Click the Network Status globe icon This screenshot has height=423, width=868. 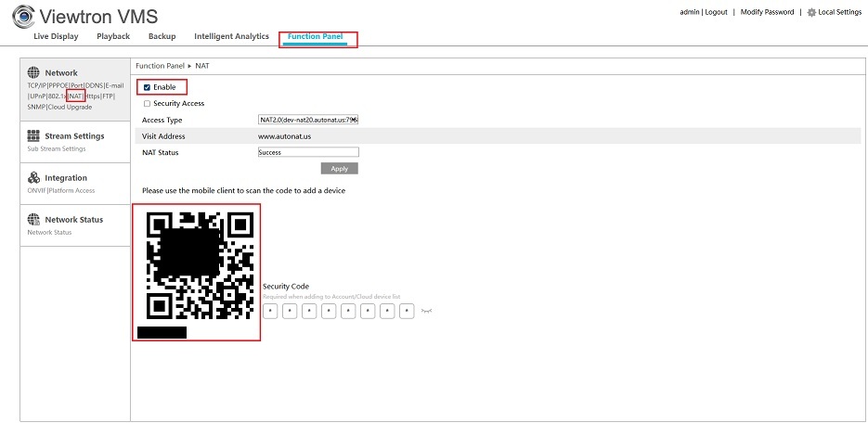pyautogui.click(x=33, y=219)
